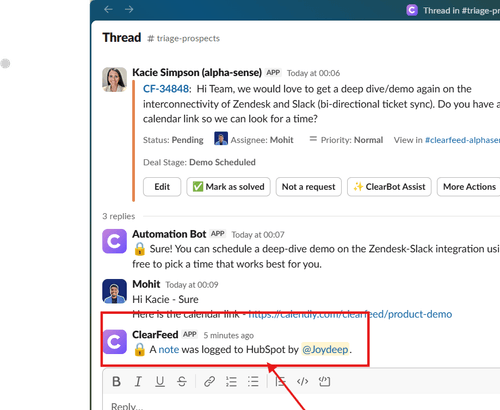Click the Edit button
The width and height of the screenshot is (500, 410).
click(162, 187)
